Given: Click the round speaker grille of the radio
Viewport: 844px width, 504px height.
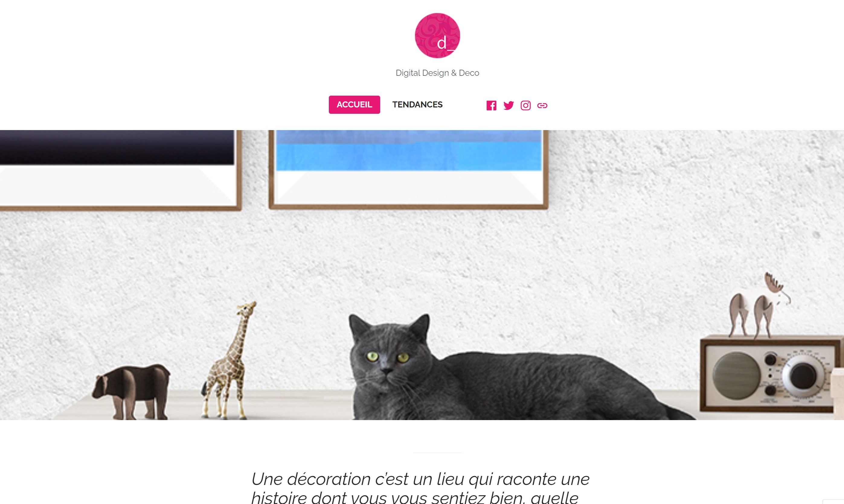Looking at the screenshot, I should 736,376.
